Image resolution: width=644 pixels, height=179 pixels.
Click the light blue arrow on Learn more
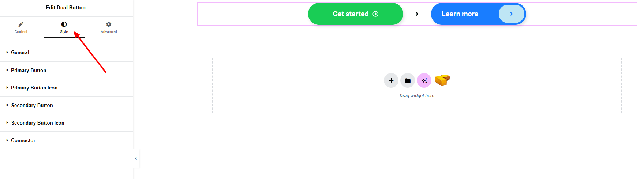[511, 14]
